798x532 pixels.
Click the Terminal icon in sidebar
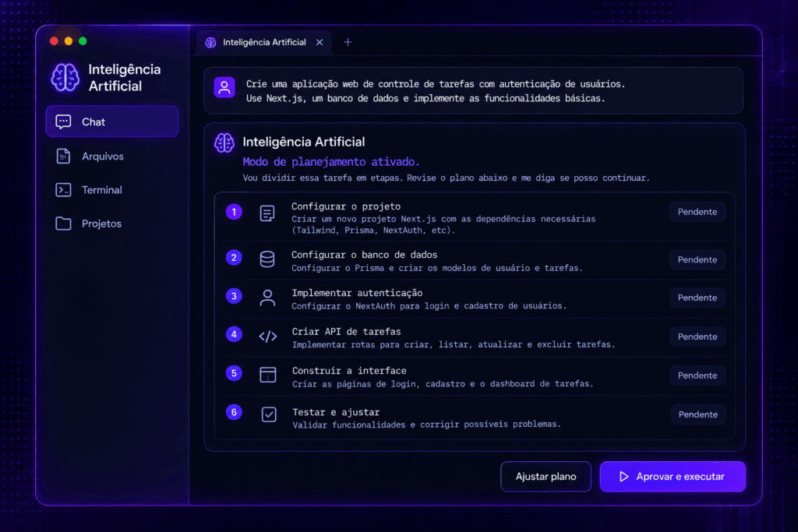pos(63,190)
